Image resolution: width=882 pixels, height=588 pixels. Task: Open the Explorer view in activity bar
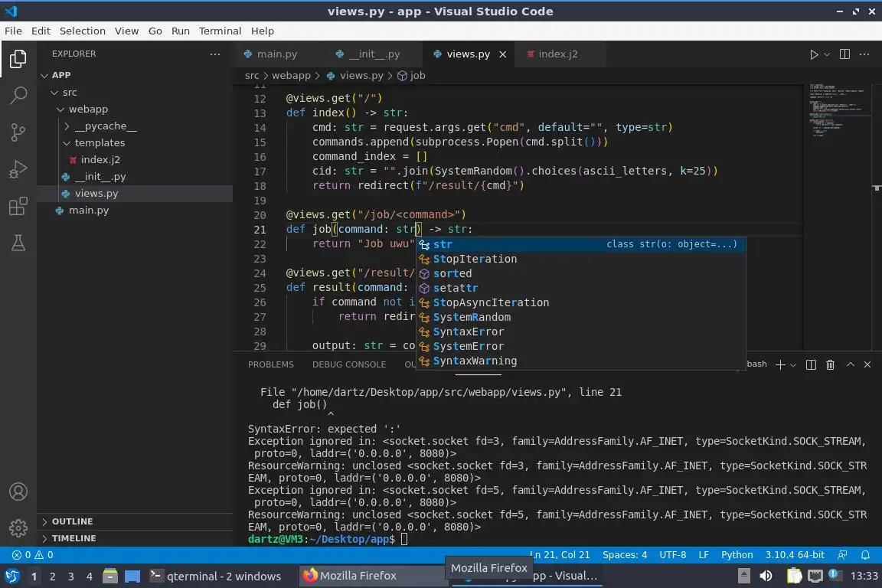click(x=18, y=58)
